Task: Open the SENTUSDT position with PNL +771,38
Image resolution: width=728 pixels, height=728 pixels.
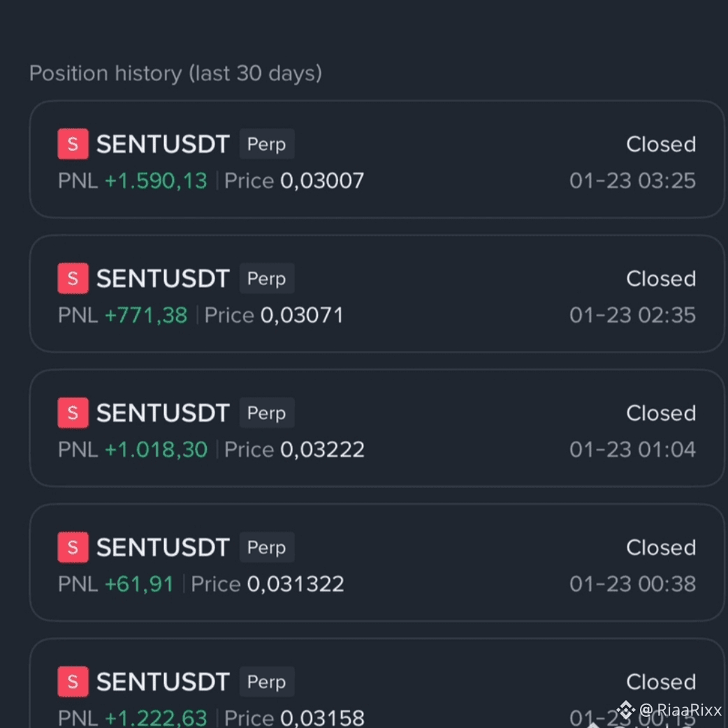Action: click(x=377, y=293)
